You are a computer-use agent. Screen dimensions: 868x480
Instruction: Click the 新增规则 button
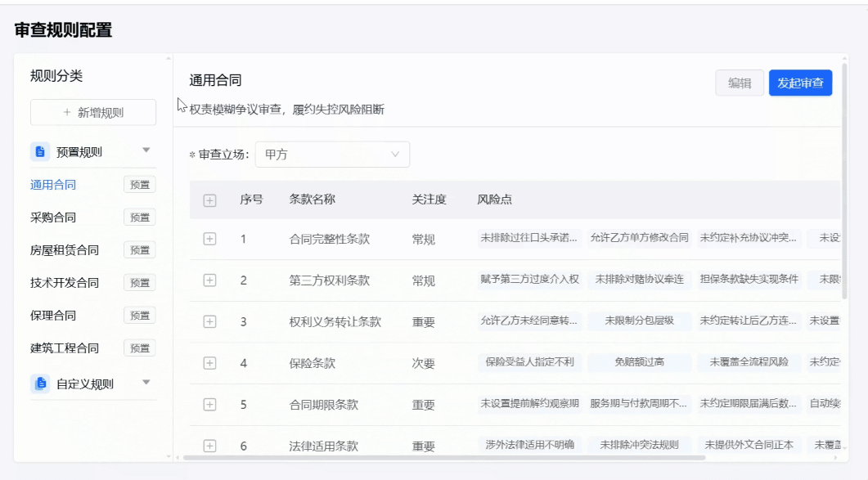92,113
